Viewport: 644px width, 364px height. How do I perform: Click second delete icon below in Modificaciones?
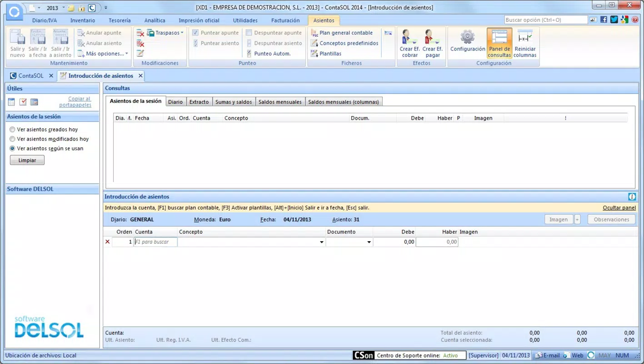140,44
